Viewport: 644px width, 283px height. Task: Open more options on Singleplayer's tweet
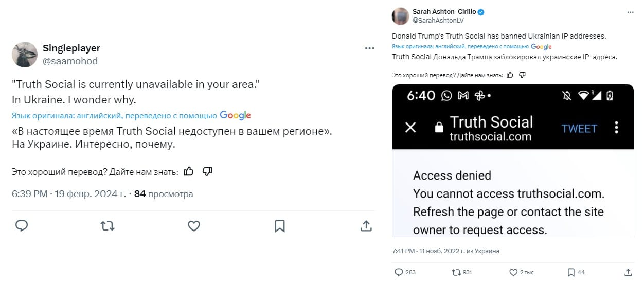[x=369, y=48]
